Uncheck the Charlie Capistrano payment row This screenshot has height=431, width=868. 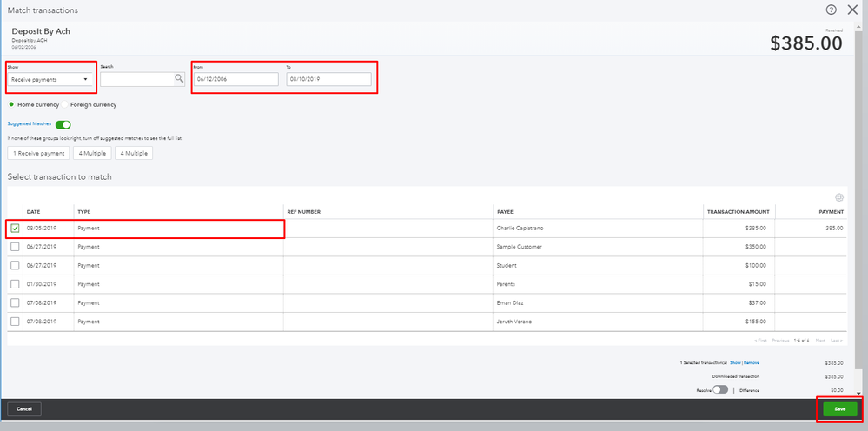15,228
